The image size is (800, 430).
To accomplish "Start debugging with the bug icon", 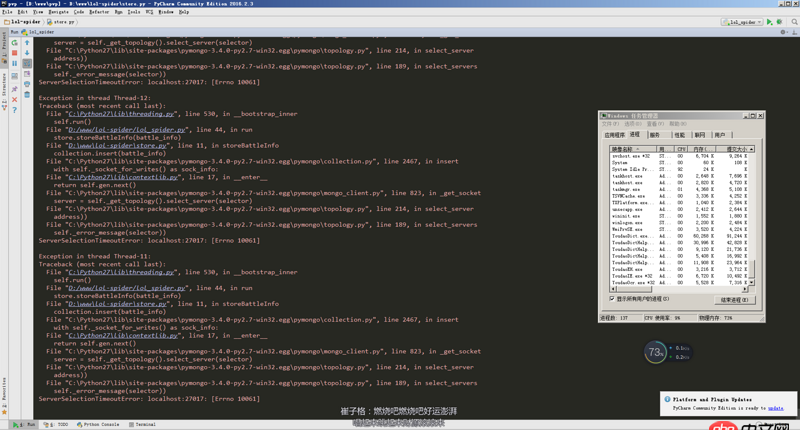I will [x=779, y=22].
